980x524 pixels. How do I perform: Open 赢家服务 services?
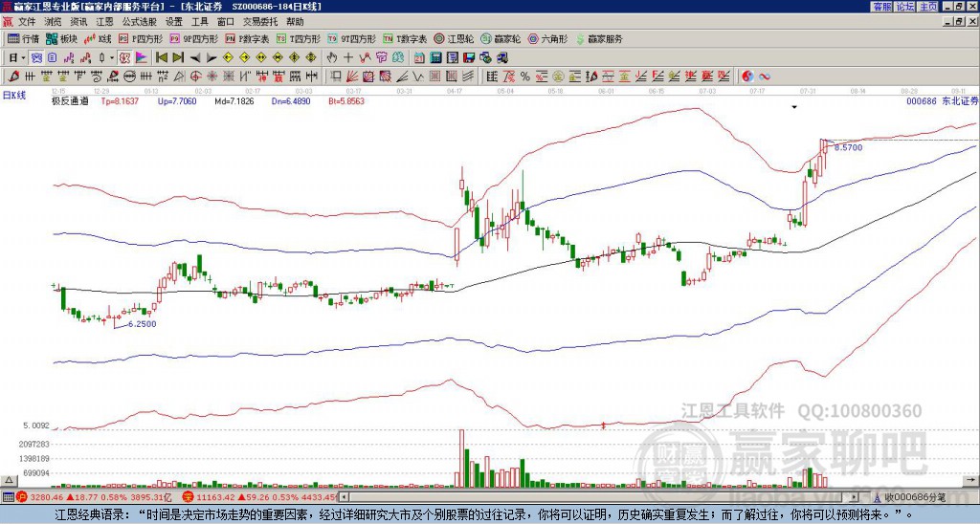click(599, 38)
